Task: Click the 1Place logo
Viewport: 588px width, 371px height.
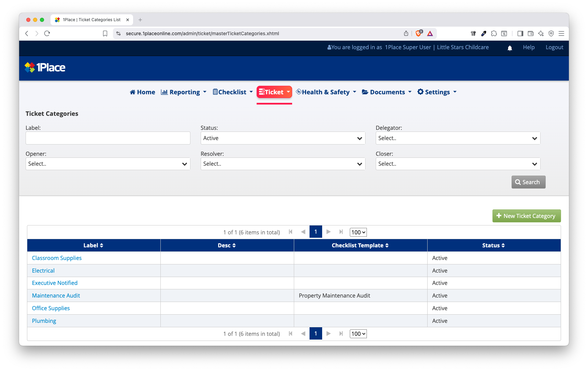Action: (45, 68)
